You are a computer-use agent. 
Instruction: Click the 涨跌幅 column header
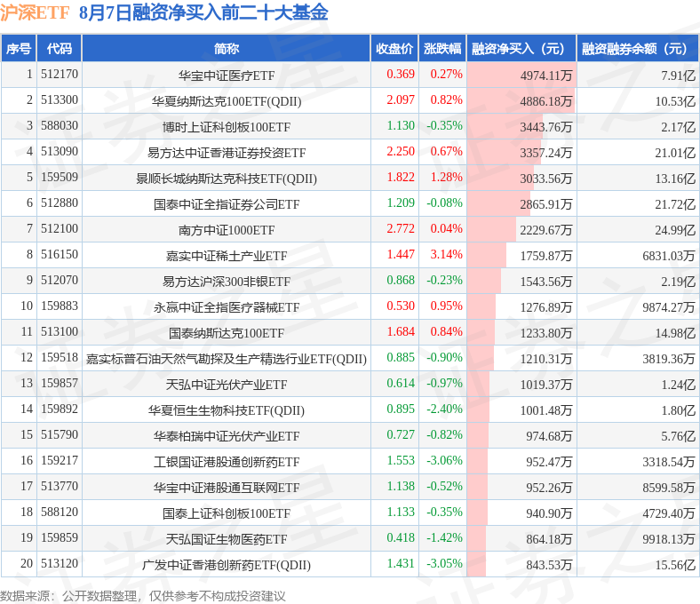pos(442,48)
